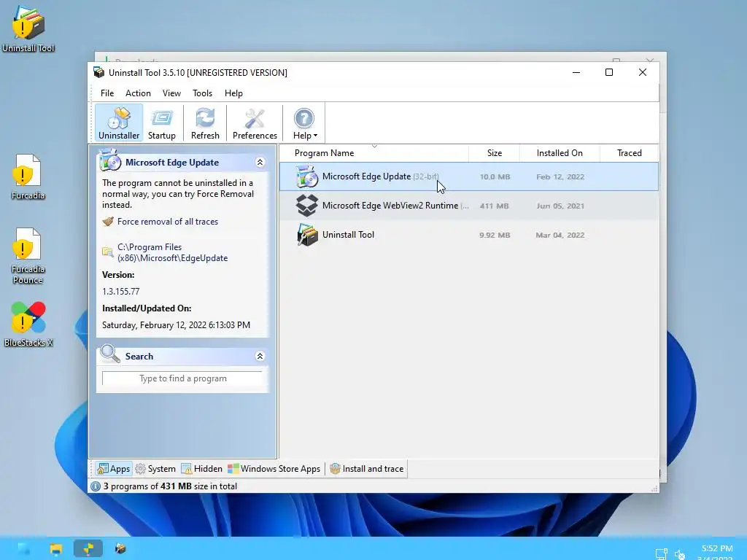Open the View menu
Viewport: 747px width, 560px height.
click(171, 93)
